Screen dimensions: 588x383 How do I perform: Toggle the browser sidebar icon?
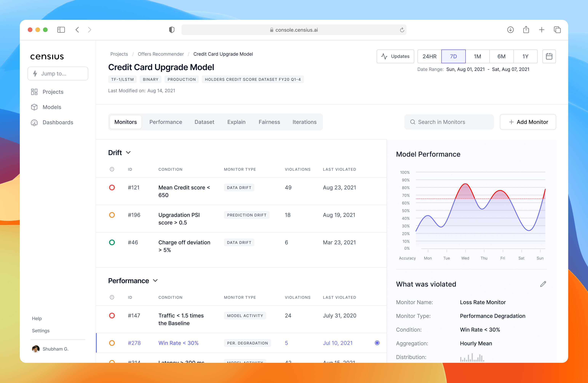[61, 30]
